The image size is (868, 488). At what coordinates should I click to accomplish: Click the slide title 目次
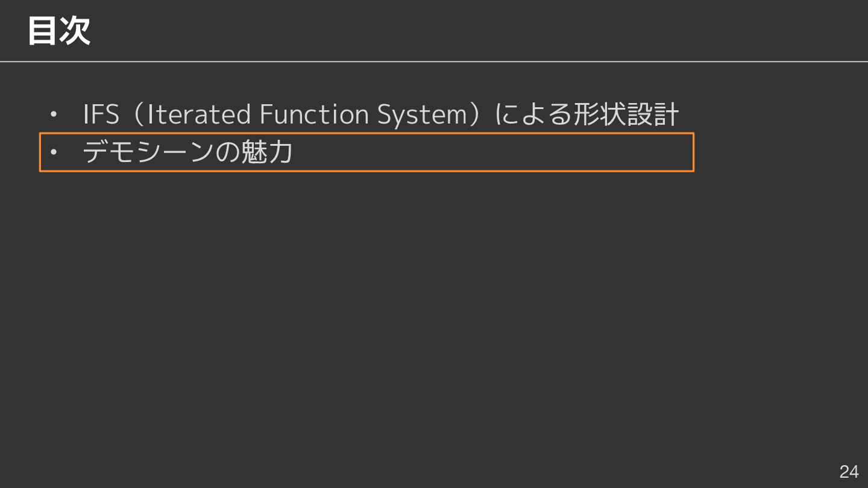tap(58, 31)
